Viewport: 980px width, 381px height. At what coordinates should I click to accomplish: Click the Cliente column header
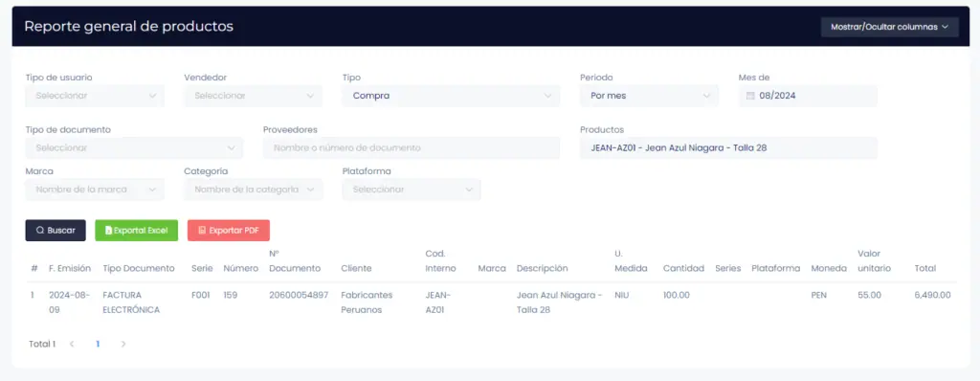coord(356,268)
